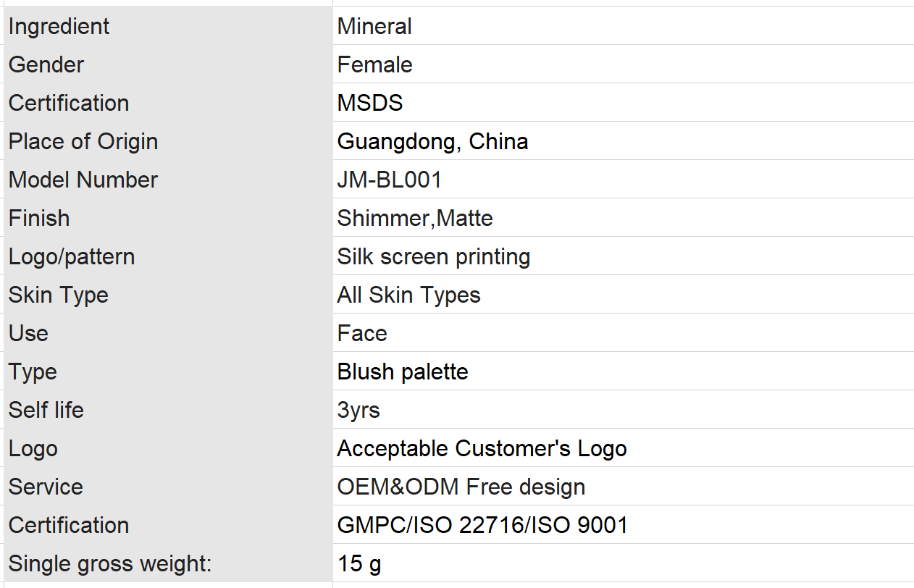Select the 3yrs value cell
This screenshot has width=914, height=588.
(x=624, y=410)
